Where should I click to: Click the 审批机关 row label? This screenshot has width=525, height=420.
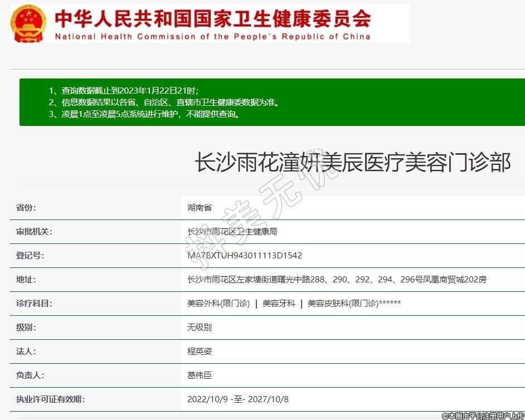click(34, 232)
